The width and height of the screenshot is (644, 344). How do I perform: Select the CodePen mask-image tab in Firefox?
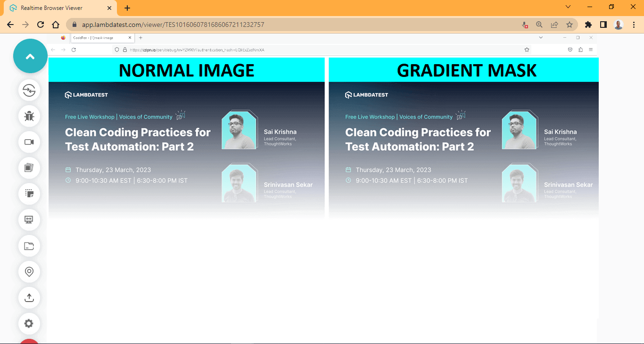point(102,38)
